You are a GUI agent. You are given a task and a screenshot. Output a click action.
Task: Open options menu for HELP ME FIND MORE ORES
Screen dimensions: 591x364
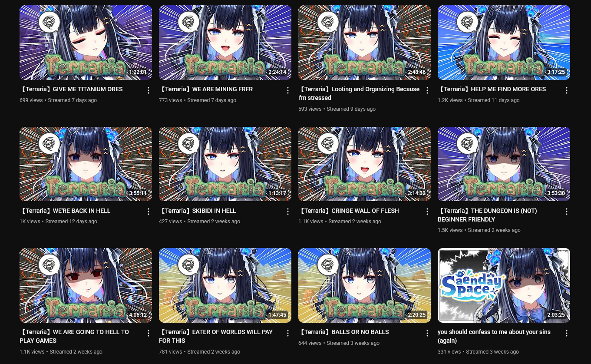click(x=567, y=90)
